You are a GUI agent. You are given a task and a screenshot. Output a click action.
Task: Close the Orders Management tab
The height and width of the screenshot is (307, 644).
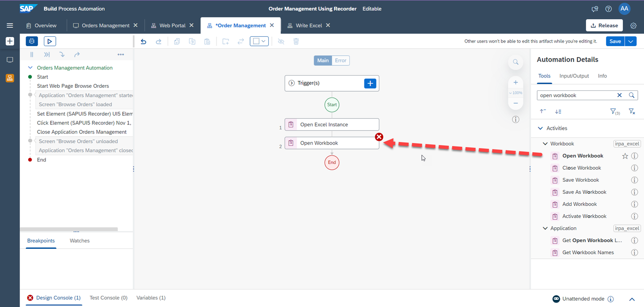coord(136,26)
